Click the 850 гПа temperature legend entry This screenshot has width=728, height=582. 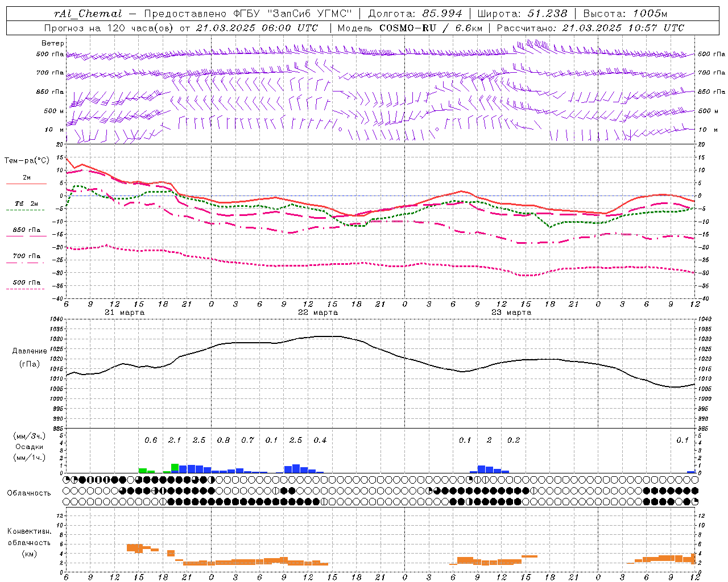click(27, 230)
